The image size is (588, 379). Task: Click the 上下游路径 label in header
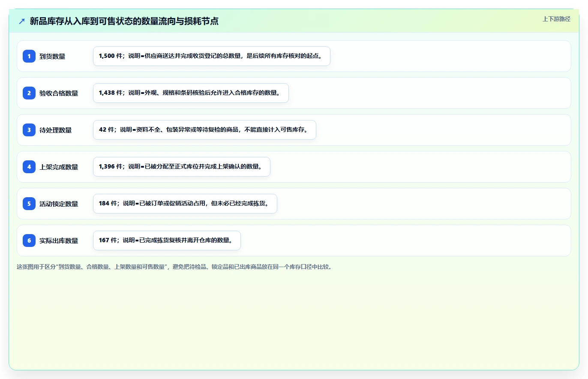tap(556, 19)
